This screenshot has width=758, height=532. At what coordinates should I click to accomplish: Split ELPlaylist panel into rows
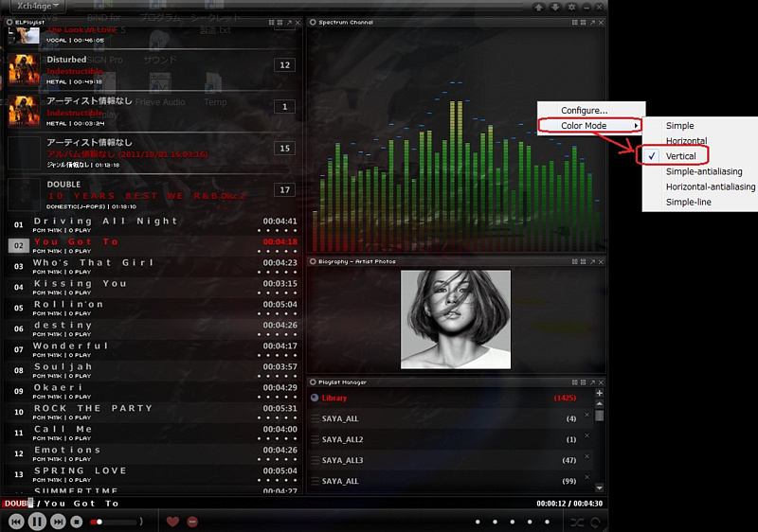(280, 23)
